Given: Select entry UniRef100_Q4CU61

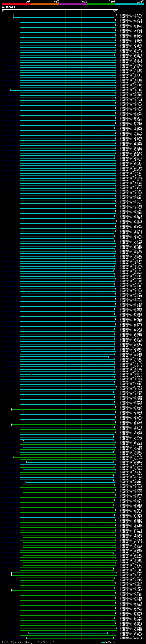Looking at the screenshot, I should [131, 477].
